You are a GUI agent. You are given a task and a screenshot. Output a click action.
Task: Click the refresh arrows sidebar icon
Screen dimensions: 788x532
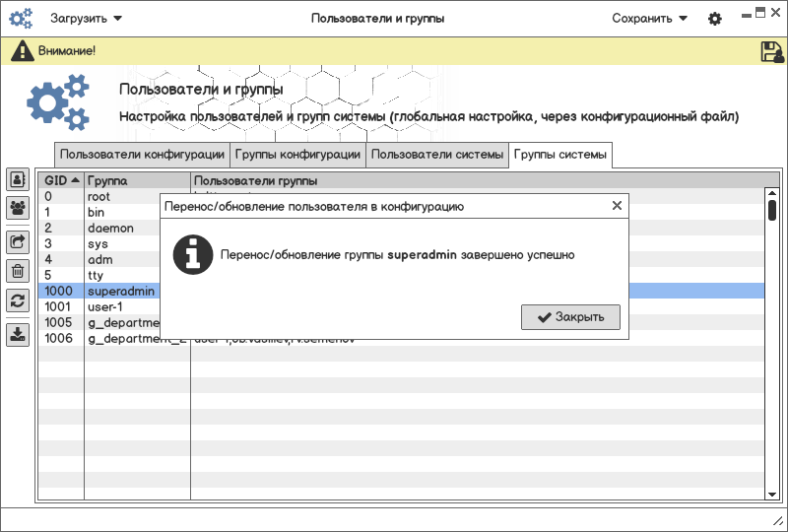tap(18, 301)
